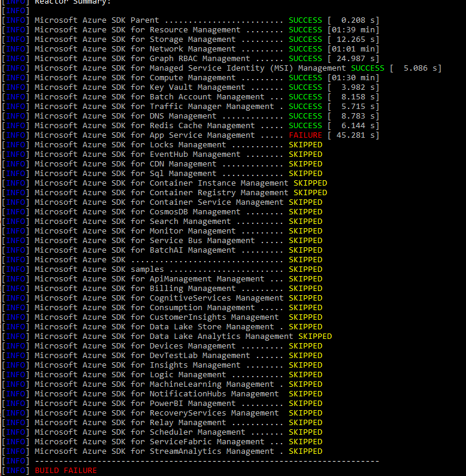Select 'Managed Service Identity (MSI) Management' text
The height and width of the screenshot is (476, 466).
[x=247, y=68]
